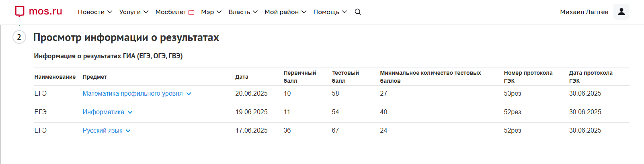Open Математика профильного уровня details
This screenshot has width=644, height=164.
133,93
